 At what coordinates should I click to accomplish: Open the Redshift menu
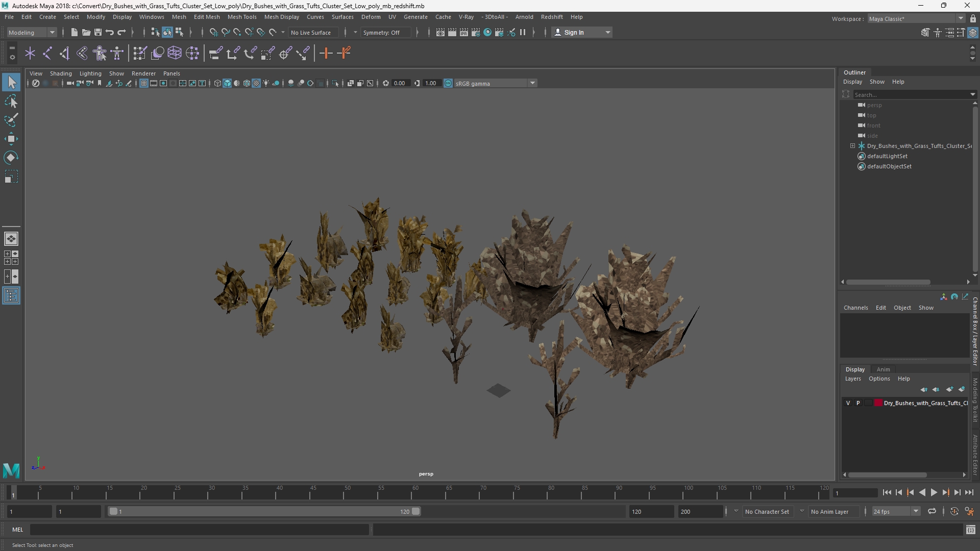pyautogui.click(x=552, y=17)
